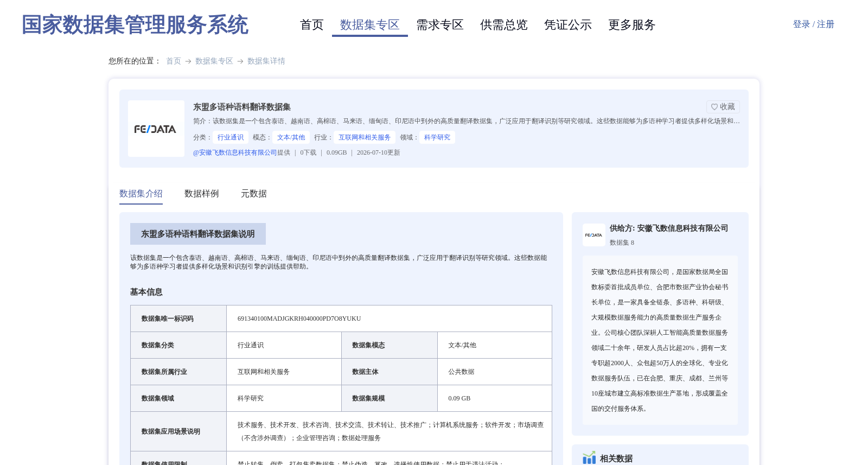Click the 文本/其他 modality tag

tap(291, 137)
